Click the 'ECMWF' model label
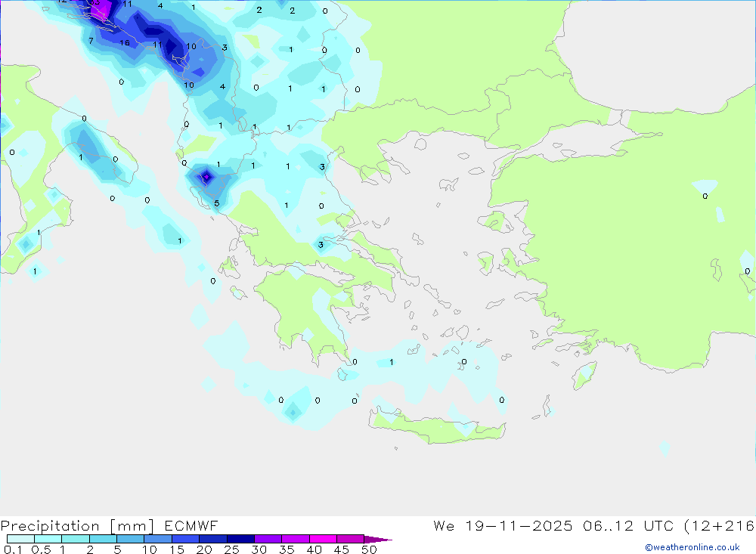The image size is (756, 554). [191, 525]
